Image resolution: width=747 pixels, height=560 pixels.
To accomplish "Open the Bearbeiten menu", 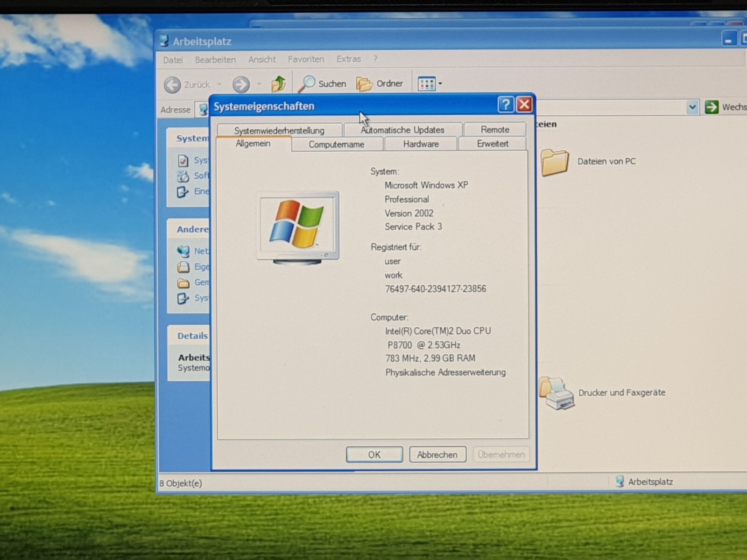I will [215, 60].
